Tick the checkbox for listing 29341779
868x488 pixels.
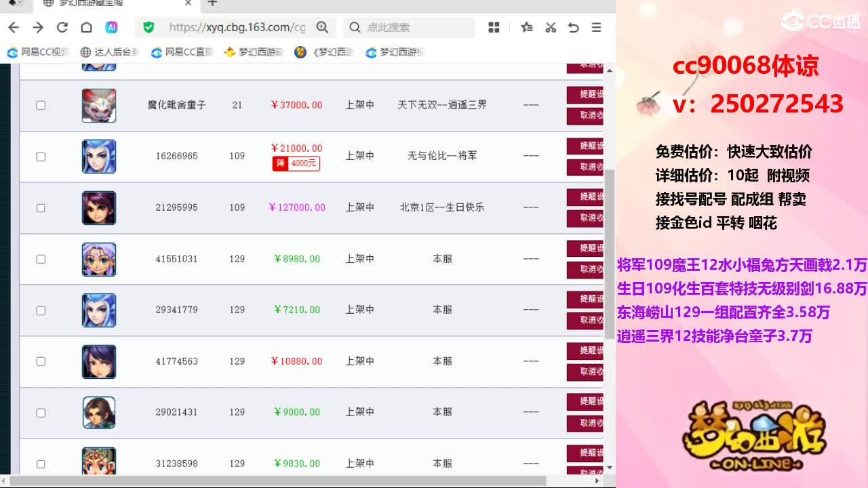pyautogui.click(x=41, y=310)
